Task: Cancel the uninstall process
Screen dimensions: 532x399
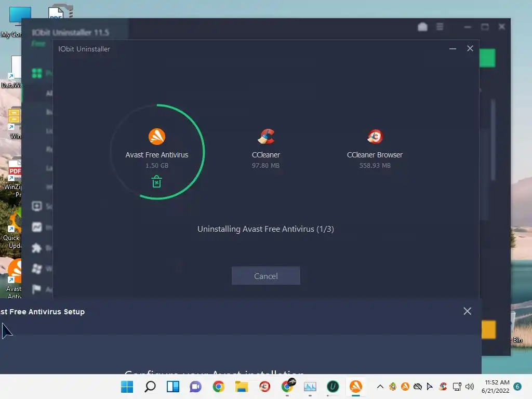Action: coord(265,276)
